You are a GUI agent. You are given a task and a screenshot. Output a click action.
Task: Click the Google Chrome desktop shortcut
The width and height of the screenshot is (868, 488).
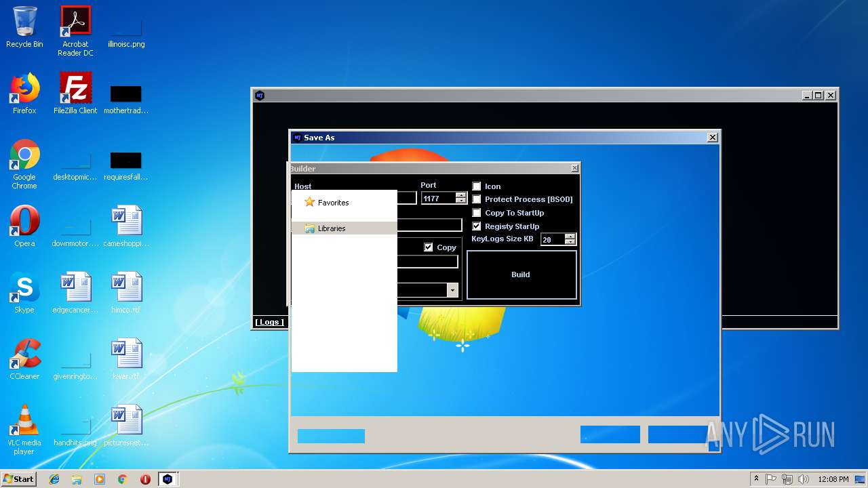point(24,164)
